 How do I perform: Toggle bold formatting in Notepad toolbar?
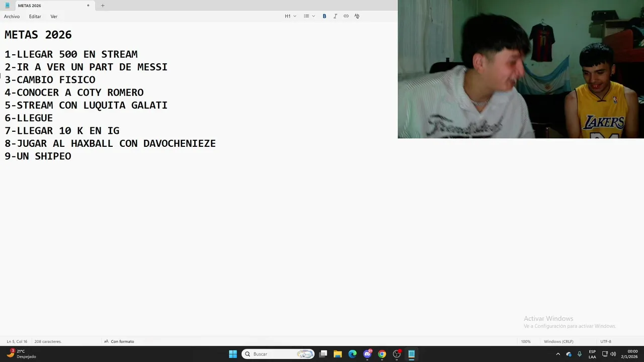tap(325, 16)
